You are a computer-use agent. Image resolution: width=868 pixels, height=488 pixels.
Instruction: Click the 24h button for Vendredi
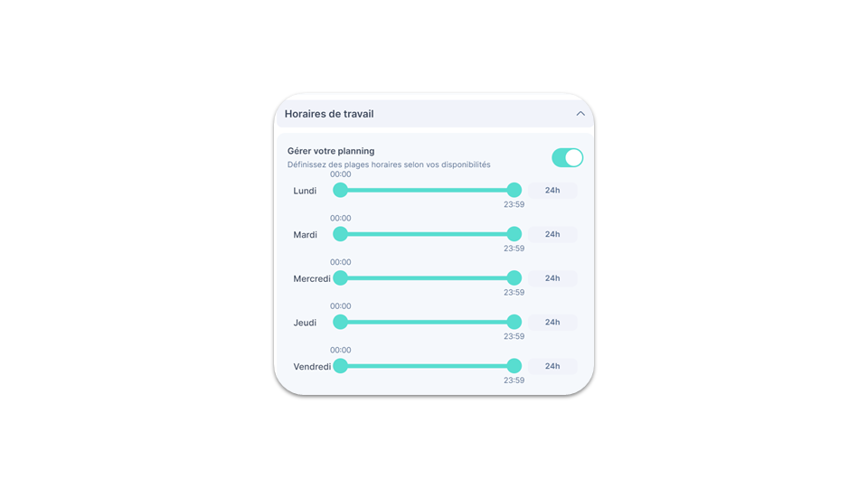pos(552,366)
